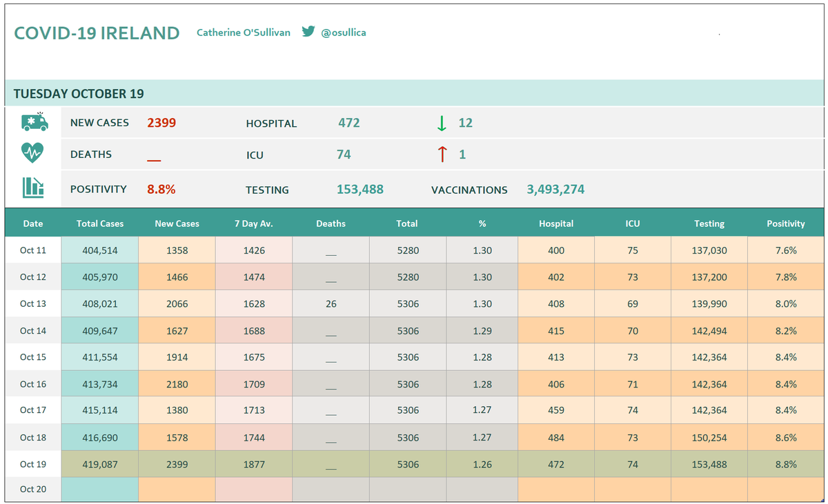Select the bar chart icon beside Positivity
The image size is (828, 504).
[x=33, y=188]
